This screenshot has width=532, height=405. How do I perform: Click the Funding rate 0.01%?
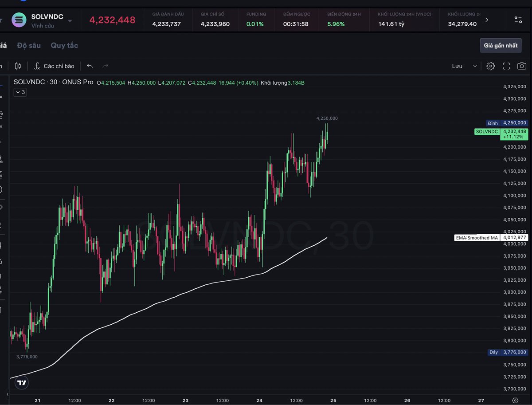point(255,24)
